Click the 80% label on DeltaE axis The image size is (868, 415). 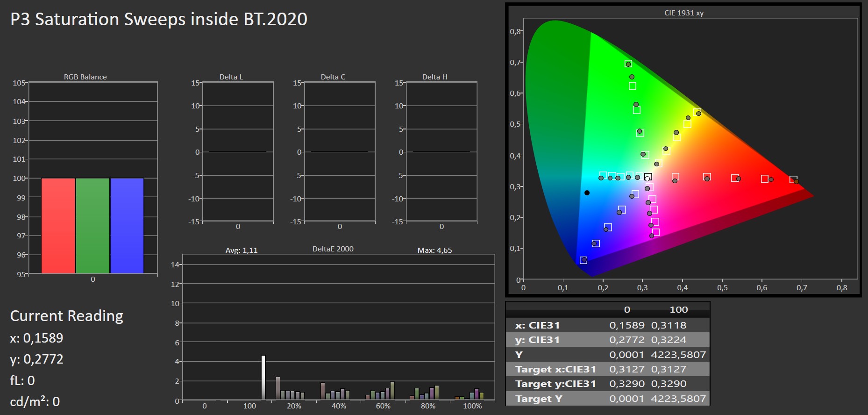tap(428, 406)
